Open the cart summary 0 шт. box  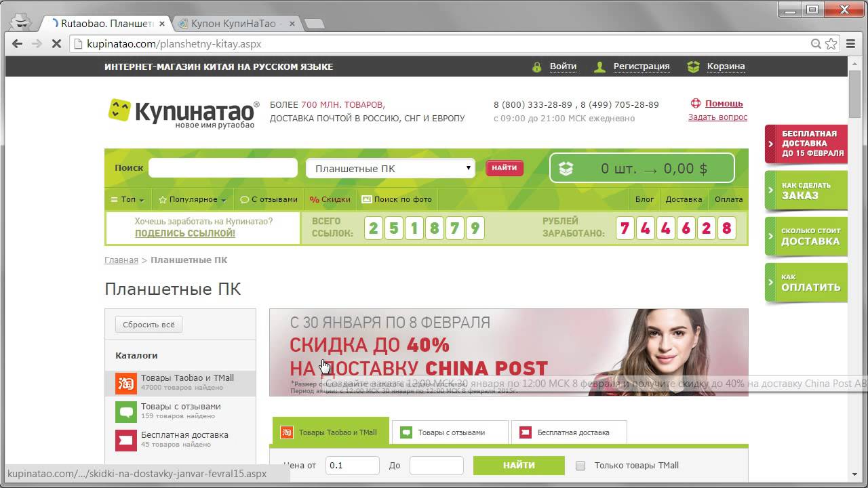coord(642,168)
